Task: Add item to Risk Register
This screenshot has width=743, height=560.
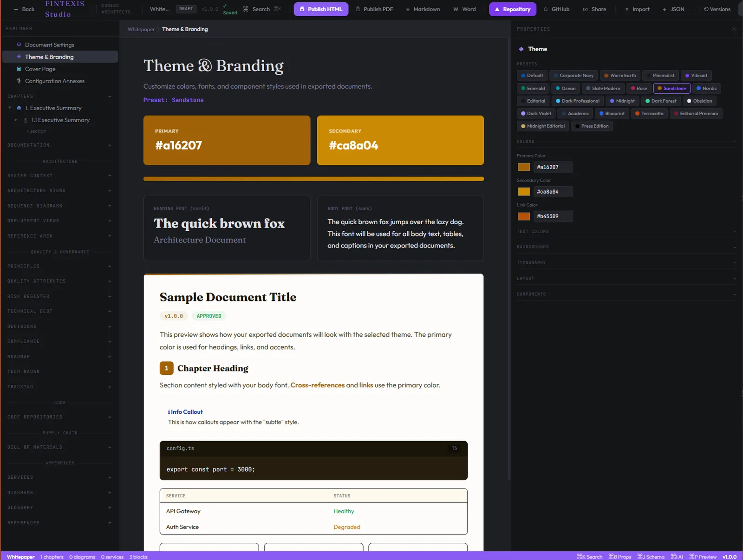Action: pyautogui.click(x=110, y=296)
